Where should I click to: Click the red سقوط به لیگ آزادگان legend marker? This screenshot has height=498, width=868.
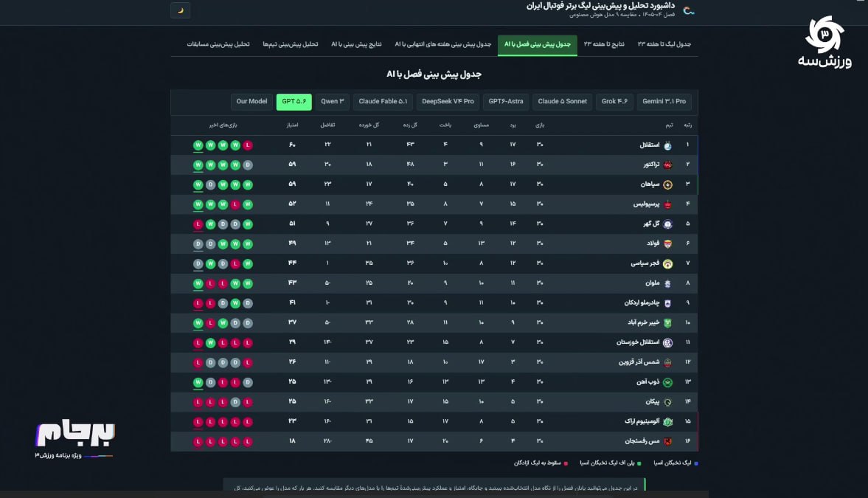565,463
